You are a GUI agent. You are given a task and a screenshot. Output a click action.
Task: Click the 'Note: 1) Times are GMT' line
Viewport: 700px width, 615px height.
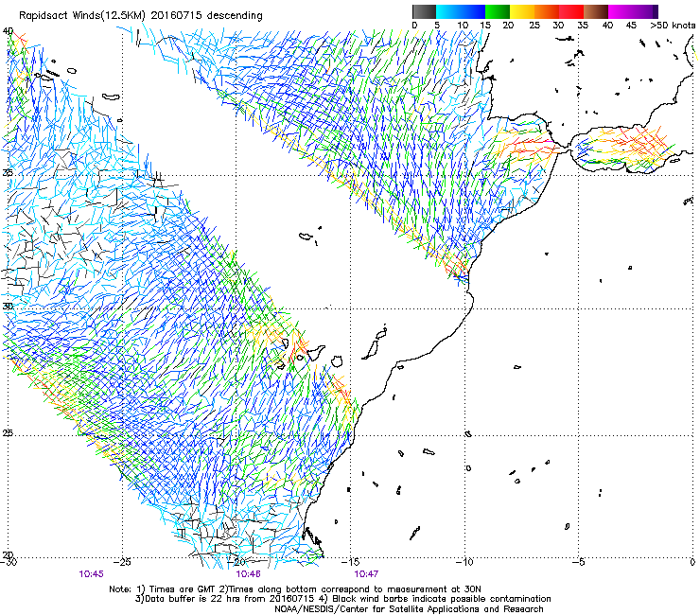[x=295, y=589]
